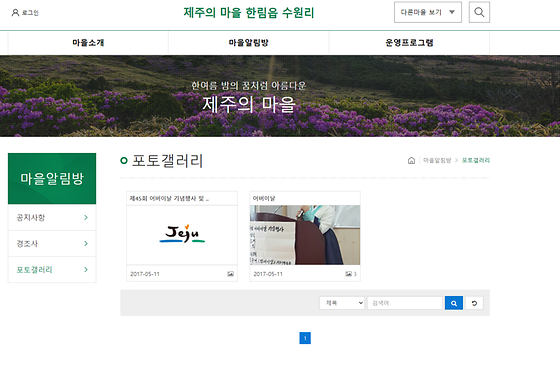Open the 다른마을 보기 dropdown
The height and width of the screenshot is (382, 560).
pyautogui.click(x=428, y=12)
